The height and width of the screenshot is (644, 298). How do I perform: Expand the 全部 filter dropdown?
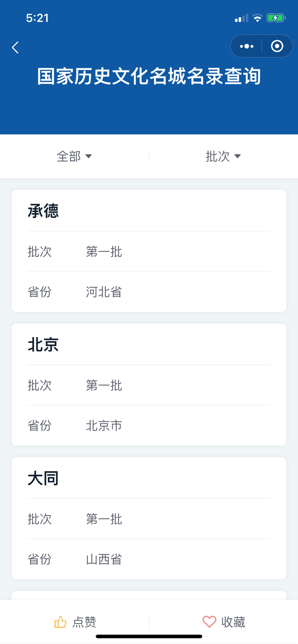coord(74,156)
